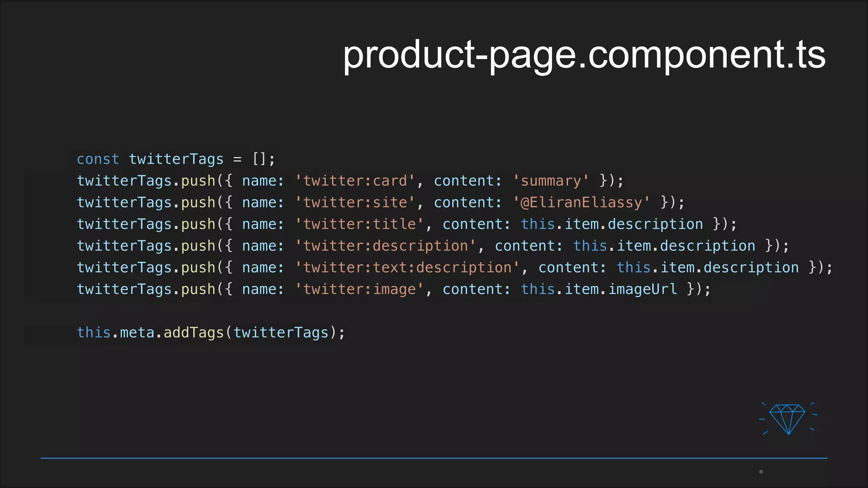Click this.item.description on the twitter:title line
Image resolution: width=868 pixels, height=488 pixels.
[x=612, y=224]
